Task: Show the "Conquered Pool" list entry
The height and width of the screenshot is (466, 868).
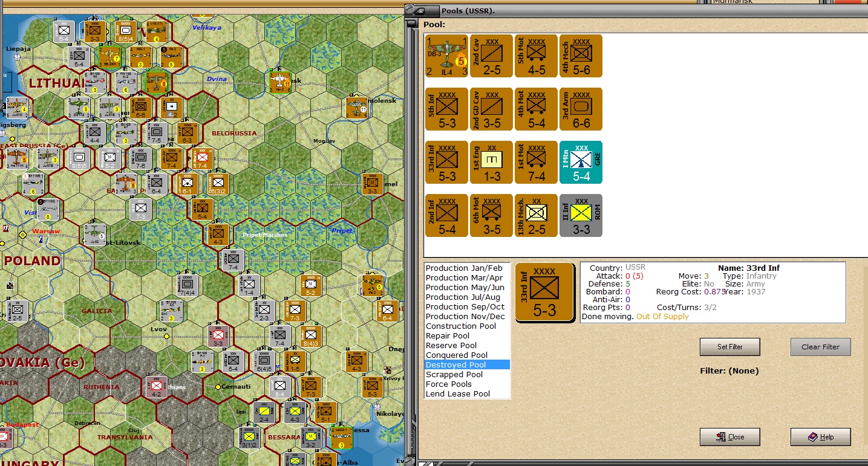Action: (468, 355)
